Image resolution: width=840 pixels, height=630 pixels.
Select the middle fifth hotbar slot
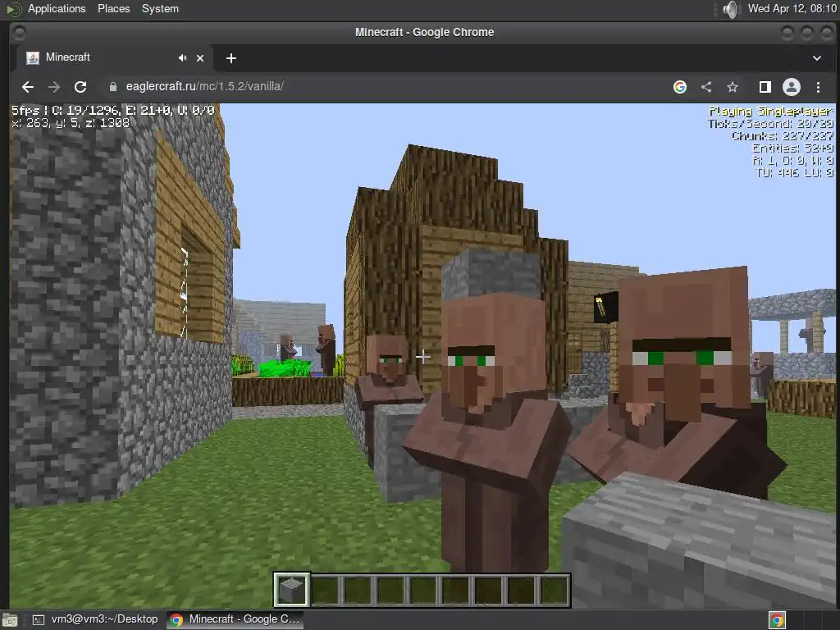423,590
